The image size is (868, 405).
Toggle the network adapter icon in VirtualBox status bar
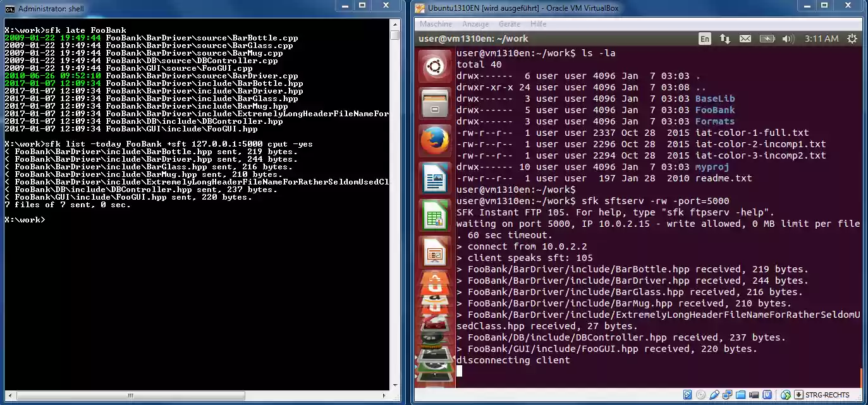(x=726, y=394)
